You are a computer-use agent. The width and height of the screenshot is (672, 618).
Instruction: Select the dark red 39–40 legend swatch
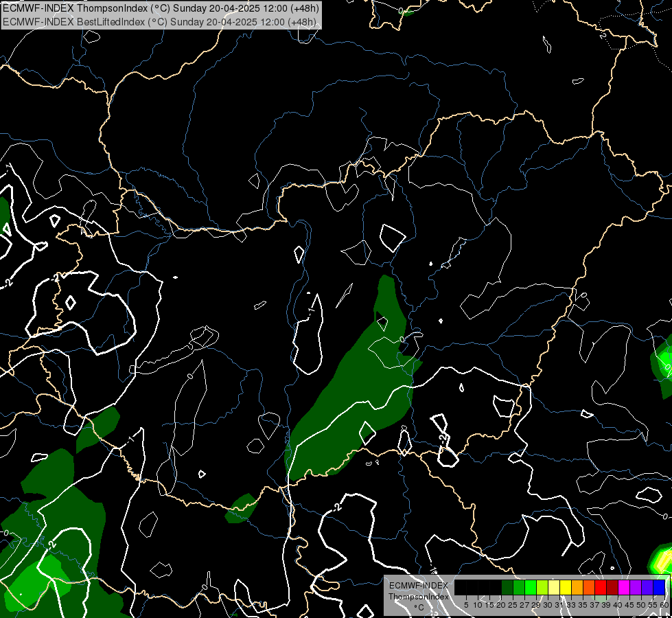612,587
